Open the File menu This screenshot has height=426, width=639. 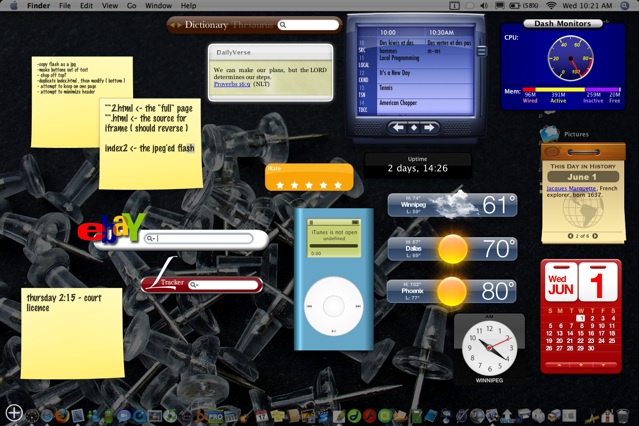[65, 6]
